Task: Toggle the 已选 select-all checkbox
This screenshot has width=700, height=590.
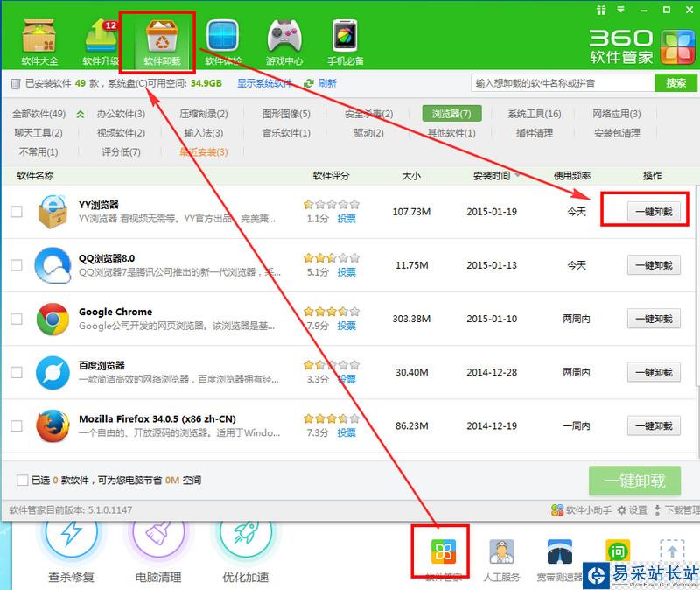Action: (23, 481)
